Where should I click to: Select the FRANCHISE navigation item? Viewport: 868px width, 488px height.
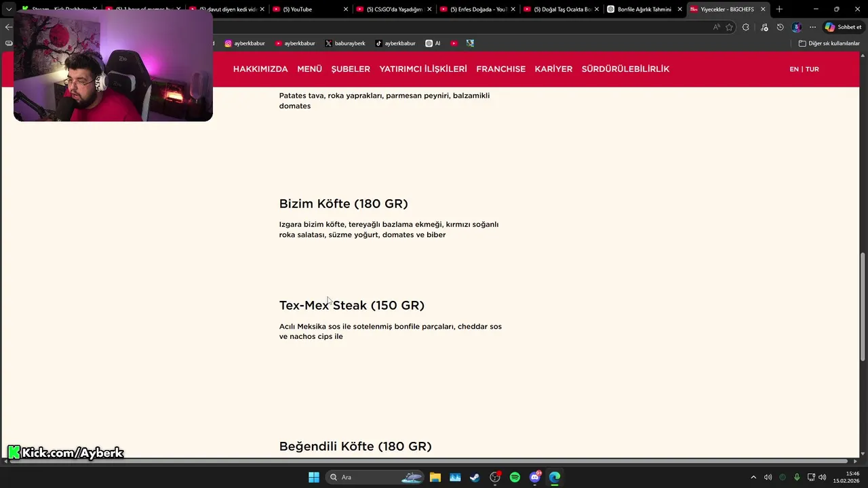pos(500,69)
